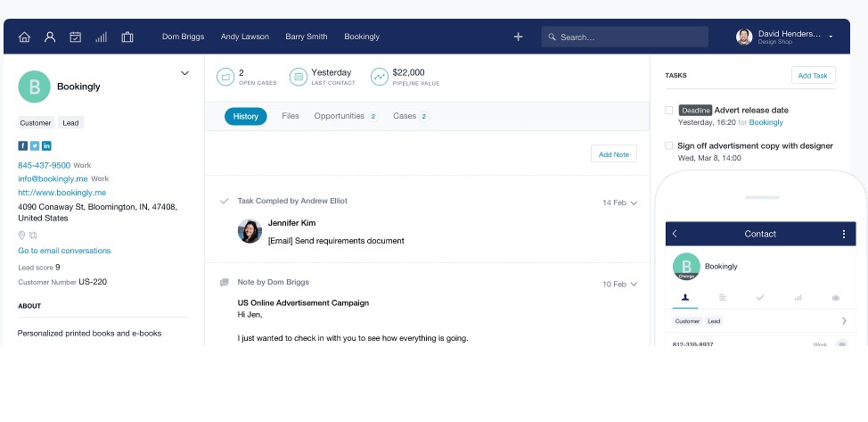Click the open cases folder icon

[225, 77]
